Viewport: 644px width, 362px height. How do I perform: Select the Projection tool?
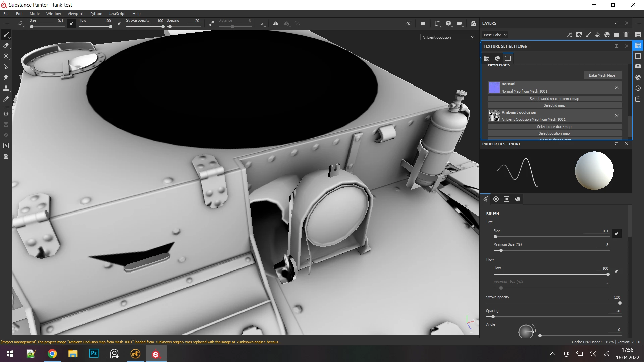(6, 56)
